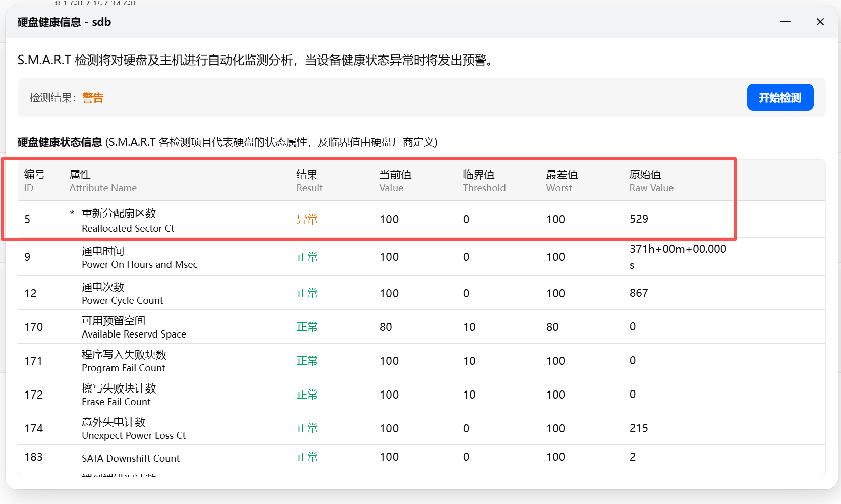This screenshot has width=841, height=504.
Task: Select the SATA Downshift Count row
Action: point(130,458)
